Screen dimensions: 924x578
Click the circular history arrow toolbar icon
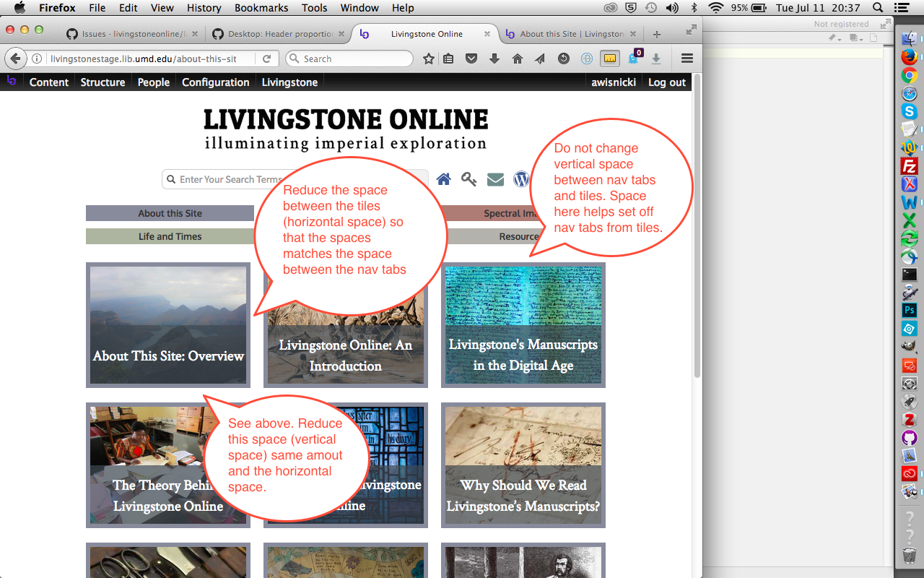(x=564, y=59)
